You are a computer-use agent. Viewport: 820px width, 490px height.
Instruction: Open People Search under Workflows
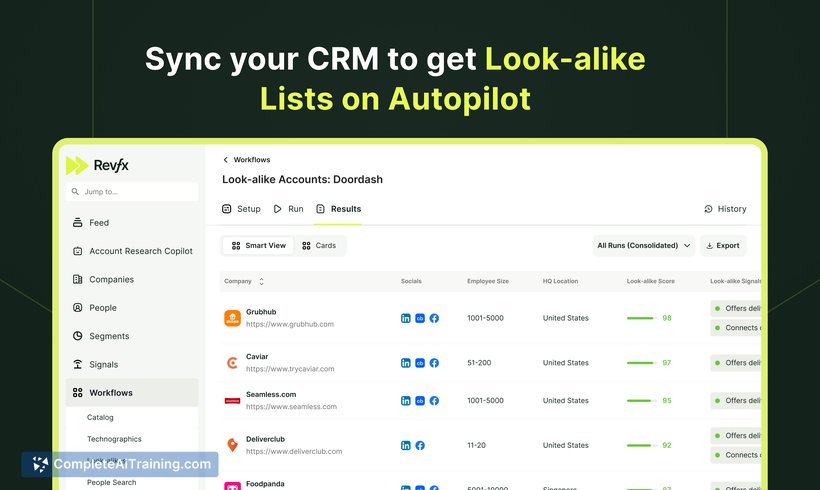coord(111,482)
